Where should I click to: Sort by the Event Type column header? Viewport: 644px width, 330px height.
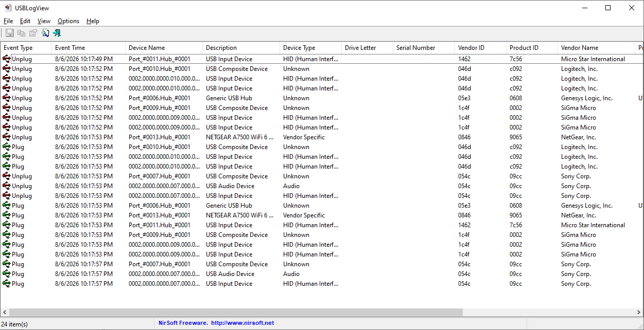click(x=26, y=48)
